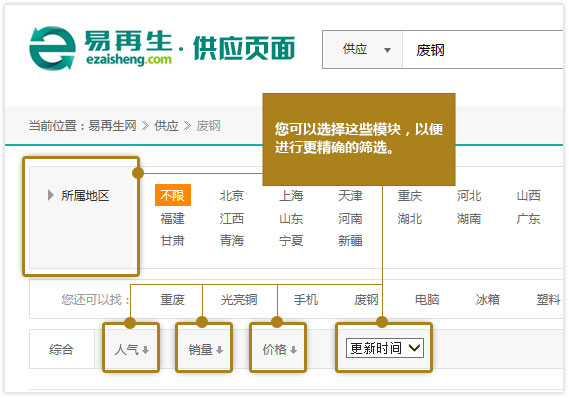Filter by region 广东

tap(528, 218)
